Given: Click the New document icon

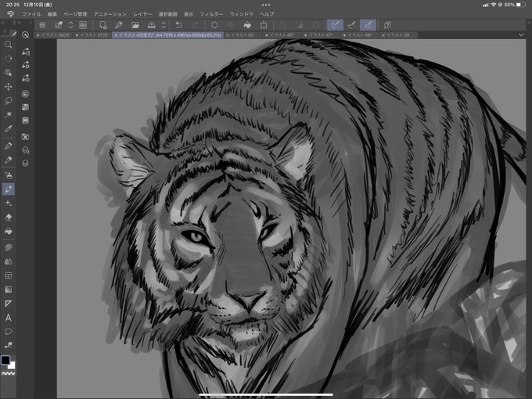Looking at the screenshot, I should pos(102,25).
